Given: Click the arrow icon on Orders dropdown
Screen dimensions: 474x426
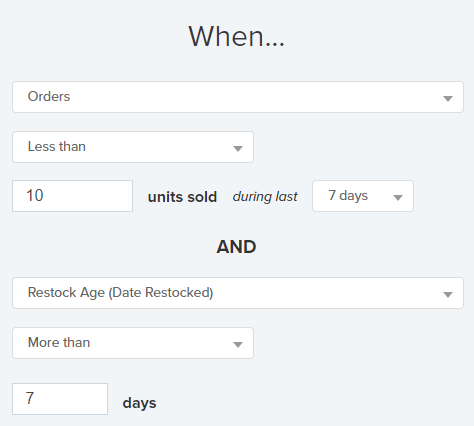Looking at the screenshot, I should (448, 99).
